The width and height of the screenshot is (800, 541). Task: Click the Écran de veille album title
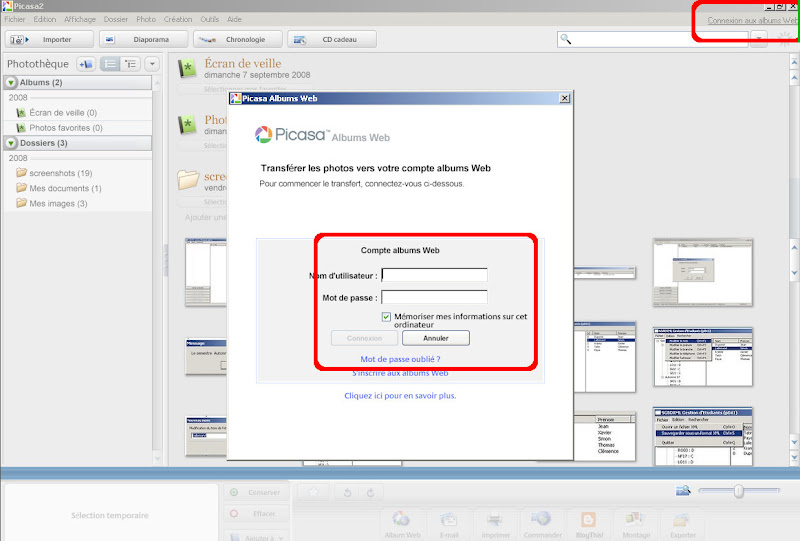243,63
